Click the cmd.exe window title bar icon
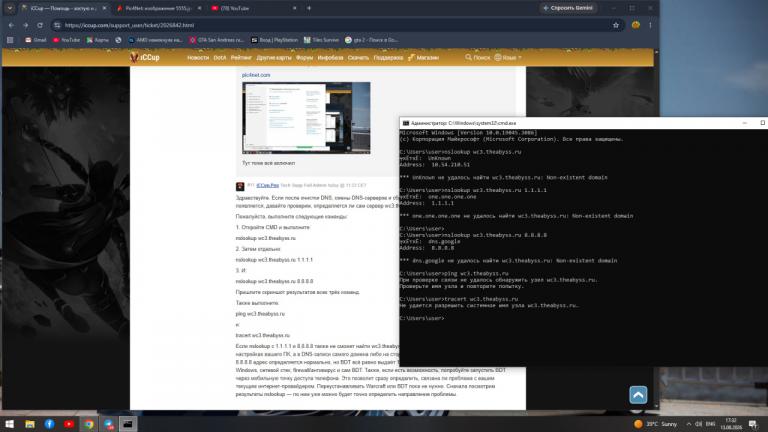 point(406,123)
